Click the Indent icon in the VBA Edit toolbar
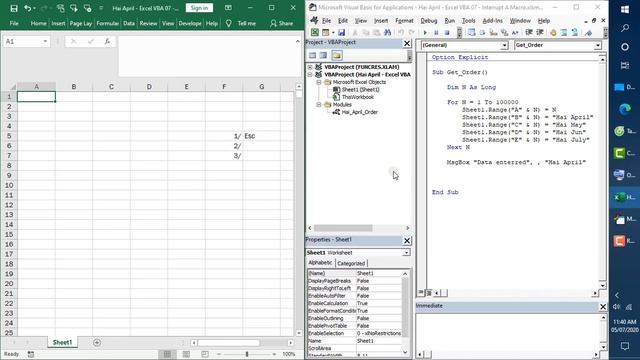This screenshot has height=360, width=640. click(529, 32)
